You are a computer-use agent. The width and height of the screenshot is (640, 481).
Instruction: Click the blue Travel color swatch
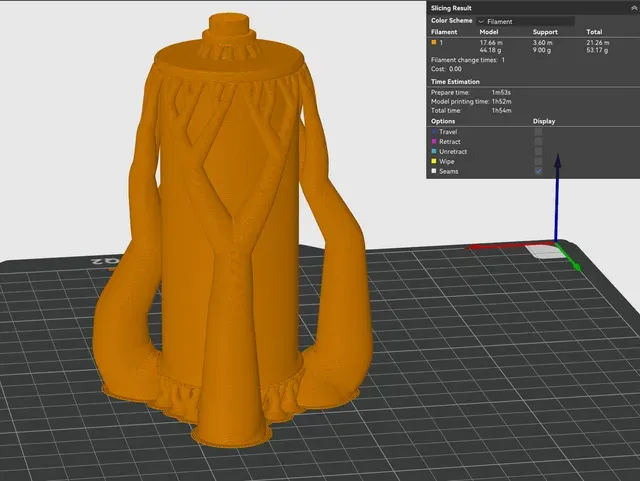coord(434,131)
